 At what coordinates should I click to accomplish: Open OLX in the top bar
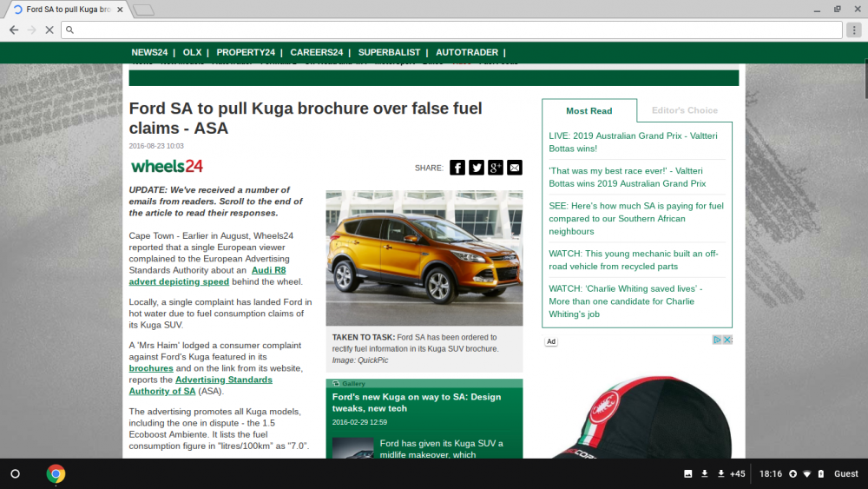point(192,53)
